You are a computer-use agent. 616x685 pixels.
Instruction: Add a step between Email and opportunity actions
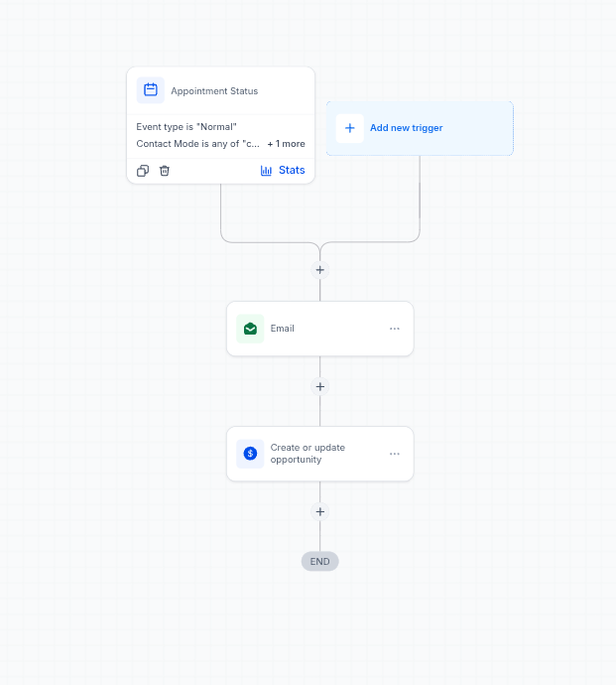(x=320, y=386)
